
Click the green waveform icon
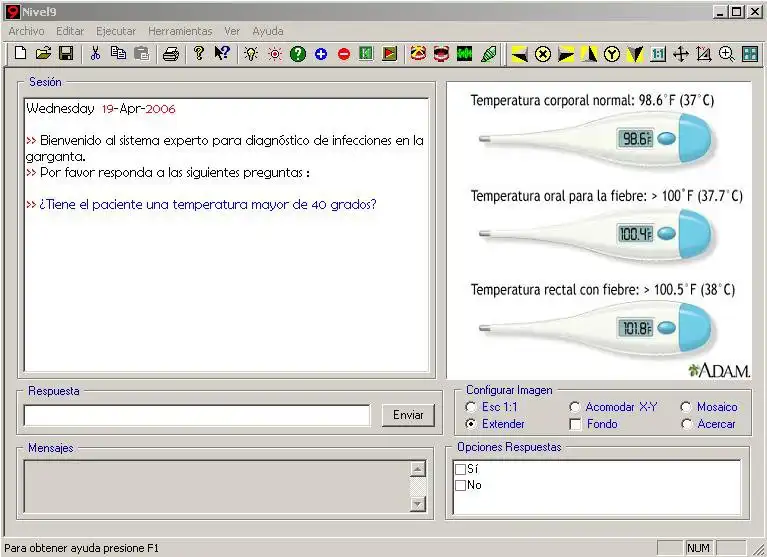tap(465, 53)
